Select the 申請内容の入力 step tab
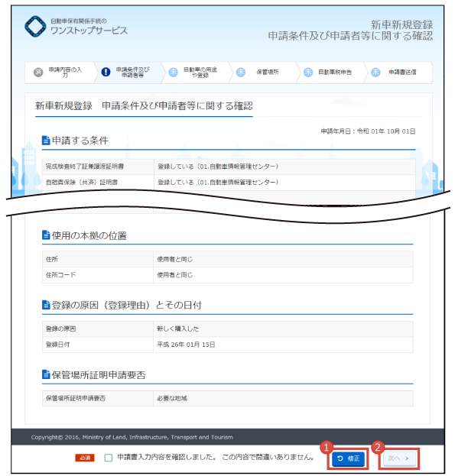This screenshot has width=455, height=476. coord(60,73)
